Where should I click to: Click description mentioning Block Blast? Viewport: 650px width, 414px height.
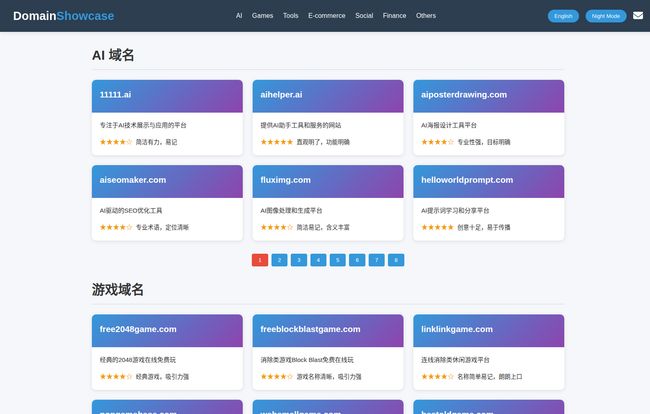[x=307, y=360]
